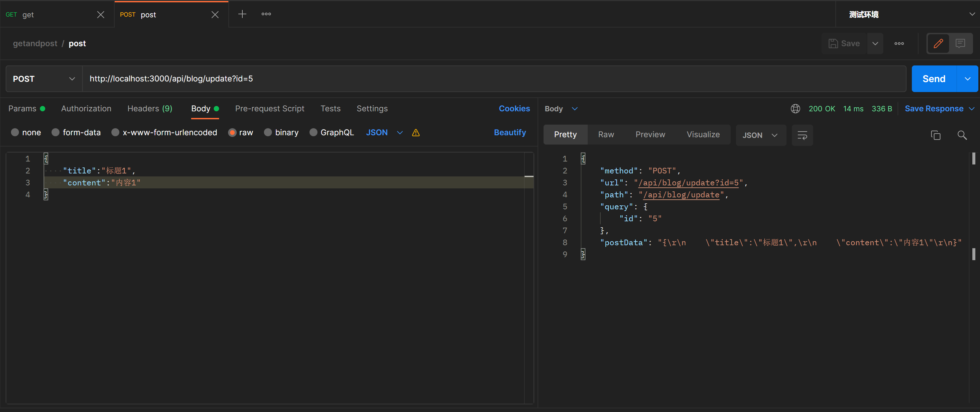Click the JSON body warning triangle icon
The width and height of the screenshot is (980, 412).
[x=416, y=133]
